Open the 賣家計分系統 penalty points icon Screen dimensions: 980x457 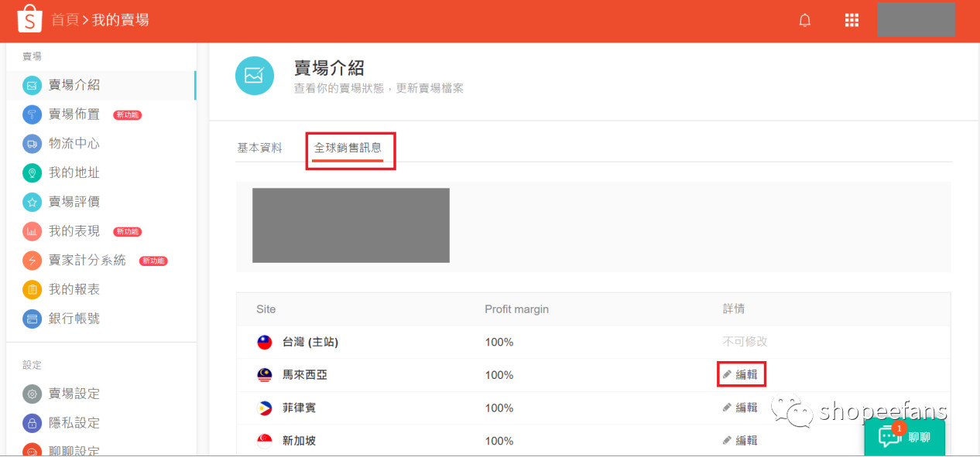click(x=31, y=260)
